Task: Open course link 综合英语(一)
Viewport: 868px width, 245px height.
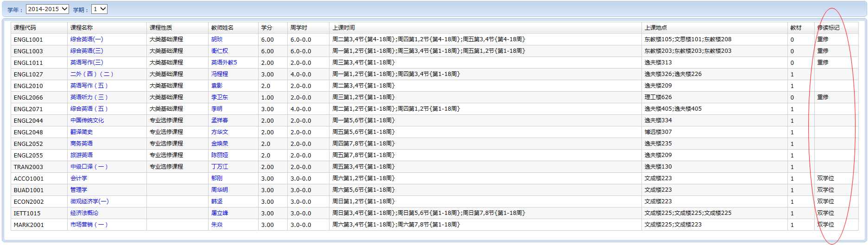Action: point(87,39)
